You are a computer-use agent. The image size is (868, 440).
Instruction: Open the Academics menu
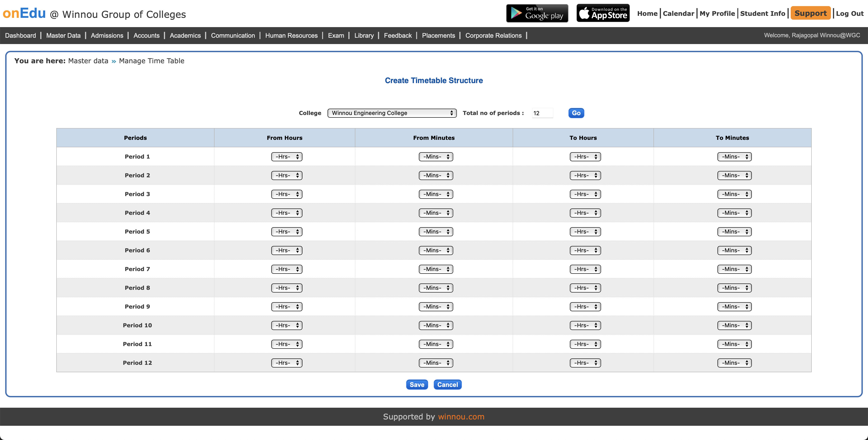click(185, 35)
